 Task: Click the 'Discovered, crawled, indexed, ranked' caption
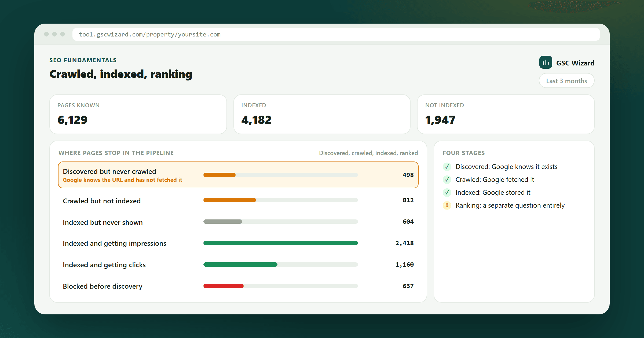(x=368, y=153)
